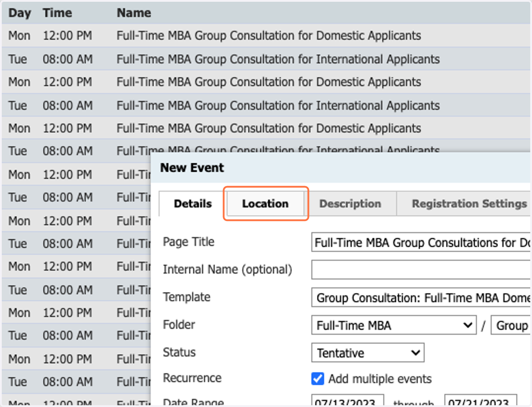Uncheck Add multiple events checkbox
Image resolution: width=532 pixels, height=407 pixels.
point(318,379)
